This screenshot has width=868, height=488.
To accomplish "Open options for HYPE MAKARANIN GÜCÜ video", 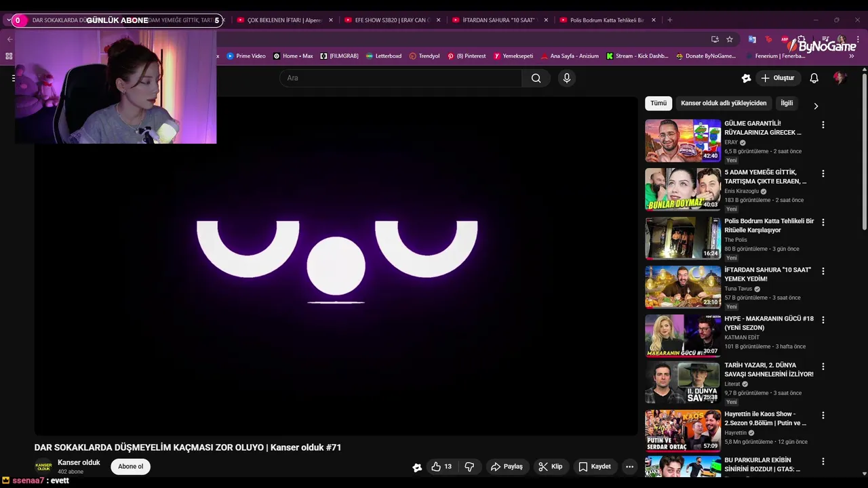I will [823, 320].
